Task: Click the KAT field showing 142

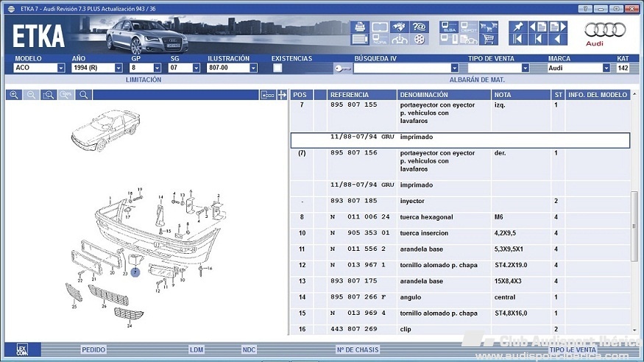Action: 623,68
